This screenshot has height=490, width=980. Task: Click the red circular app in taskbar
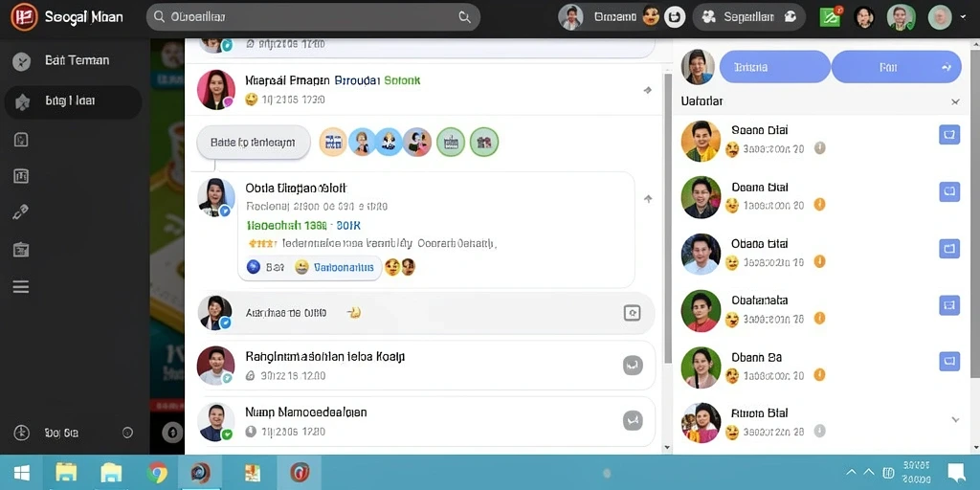pos(300,472)
